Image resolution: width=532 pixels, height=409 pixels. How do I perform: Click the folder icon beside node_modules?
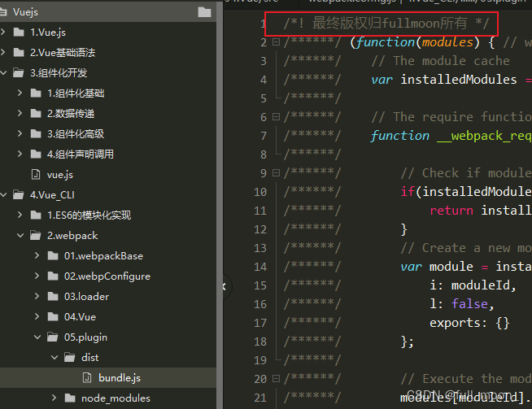click(x=70, y=398)
